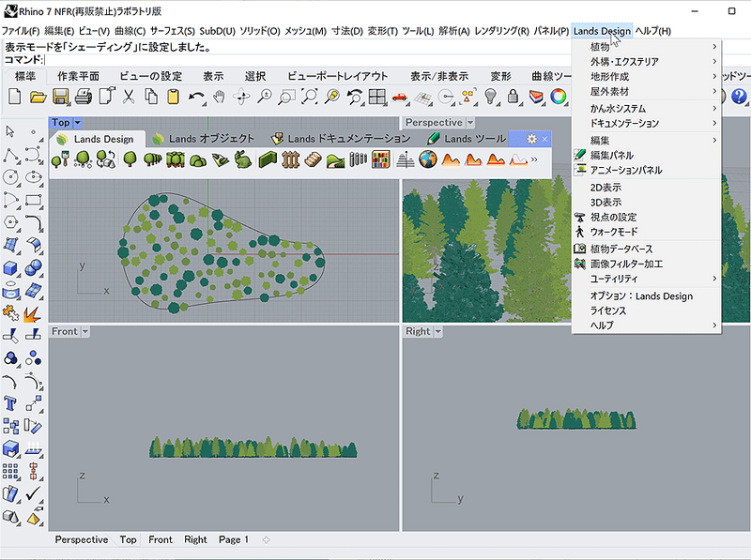Viewport: 751px width, 560px height.
Task: Click the Lands hedge icon
Action: click(268, 159)
